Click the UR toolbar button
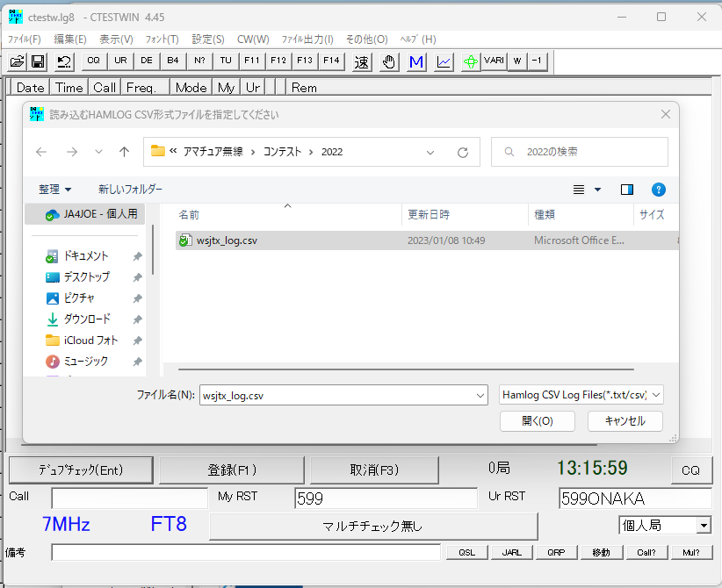This screenshot has width=722, height=588. [x=120, y=61]
